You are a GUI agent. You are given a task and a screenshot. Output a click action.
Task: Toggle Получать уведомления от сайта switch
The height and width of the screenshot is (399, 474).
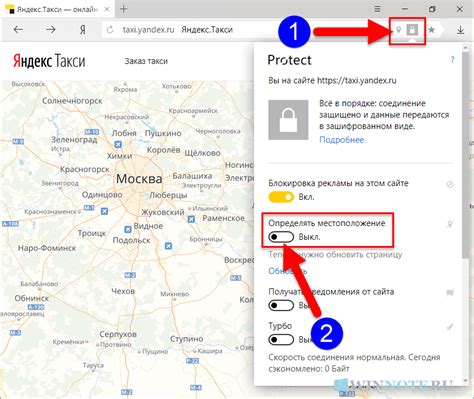coord(281,305)
